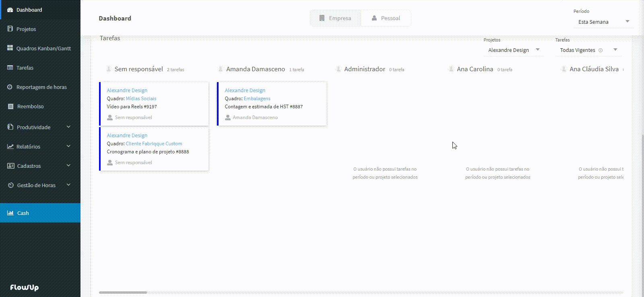
Task: Click the avatar icon next to Ana Cláudia Silva
Action: (564, 69)
